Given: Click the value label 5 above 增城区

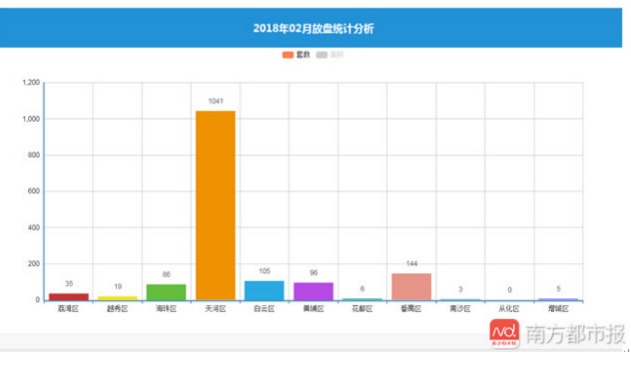Looking at the screenshot, I should [558, 289].
